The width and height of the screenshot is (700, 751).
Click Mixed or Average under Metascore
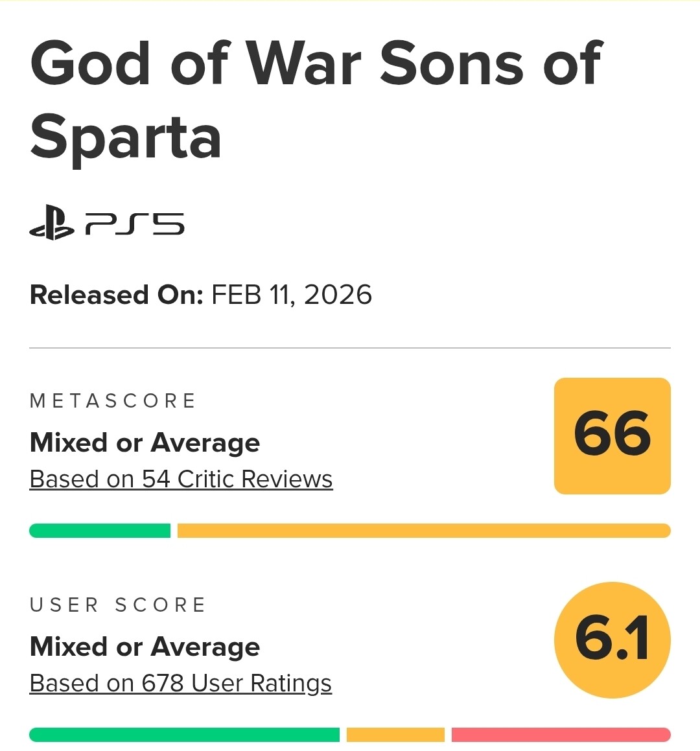tap(145, 443)
